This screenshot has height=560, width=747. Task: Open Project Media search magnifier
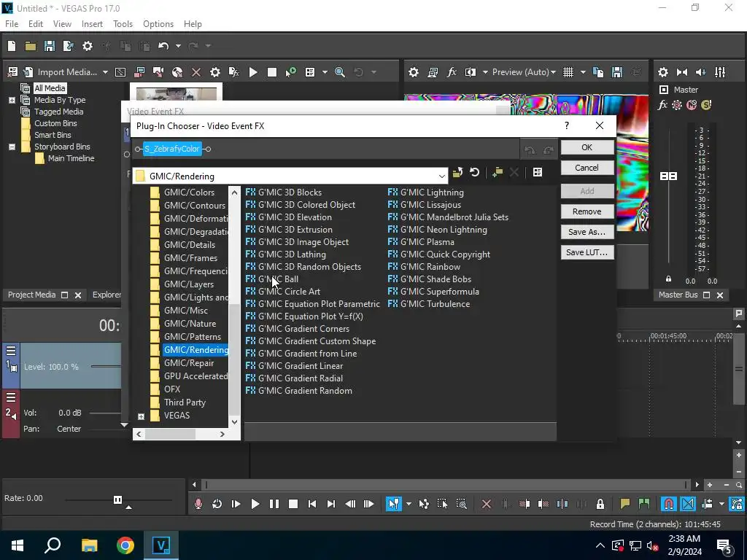(340, 72)
